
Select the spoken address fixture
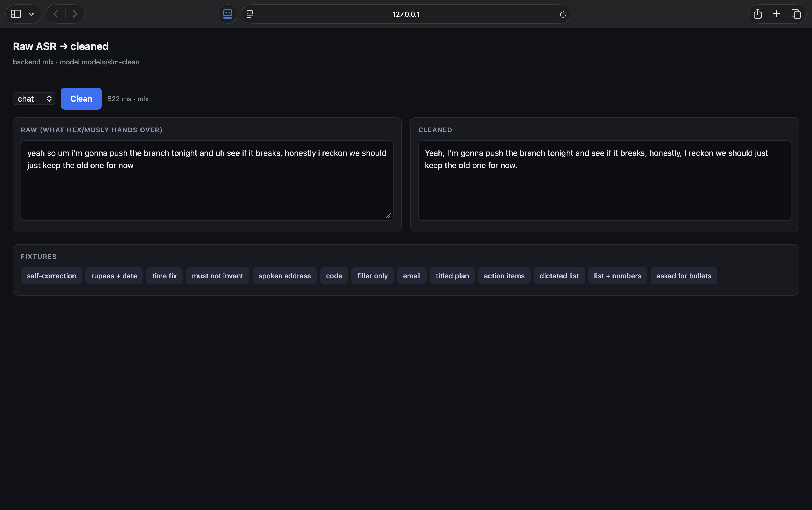pyautogui.click(x=284, y=276)
